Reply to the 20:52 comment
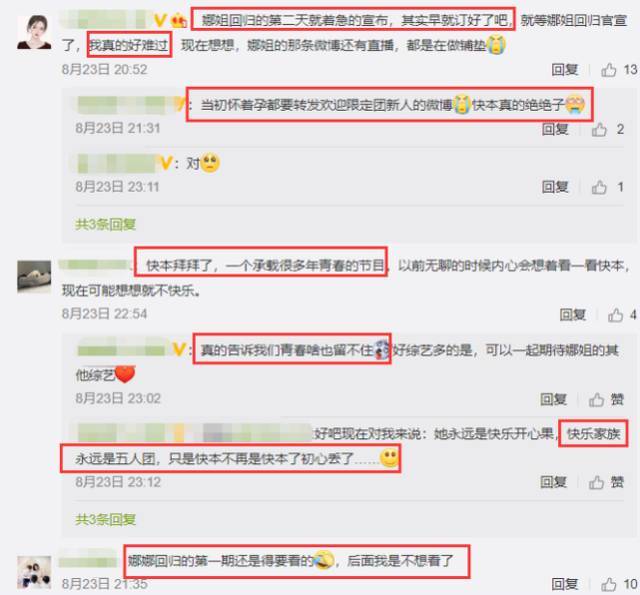The width and height of the screenshot is (640, 595). coord(565,70)
